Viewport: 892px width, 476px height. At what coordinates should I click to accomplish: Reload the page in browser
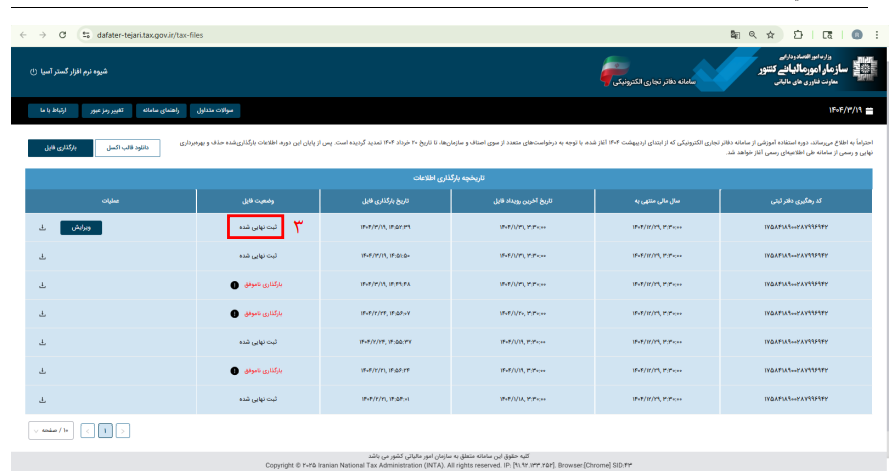[63, 35]
